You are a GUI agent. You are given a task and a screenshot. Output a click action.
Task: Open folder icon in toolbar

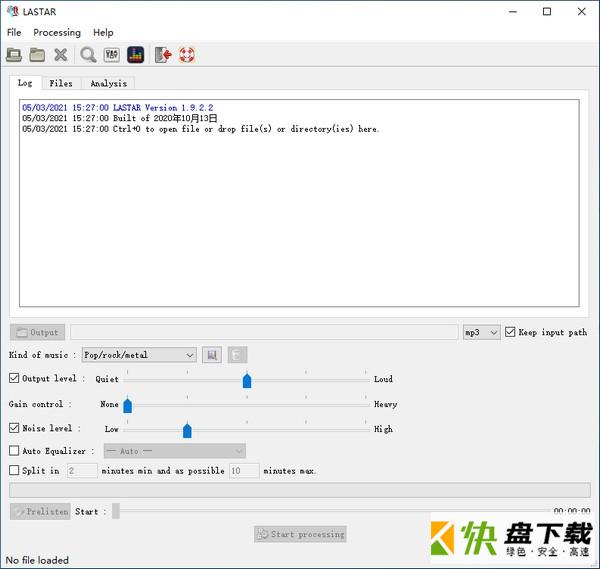38,55
